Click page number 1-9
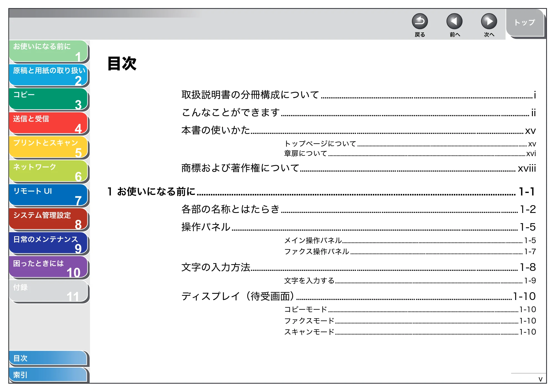This screenshot has height=392, width=555. 530,281
